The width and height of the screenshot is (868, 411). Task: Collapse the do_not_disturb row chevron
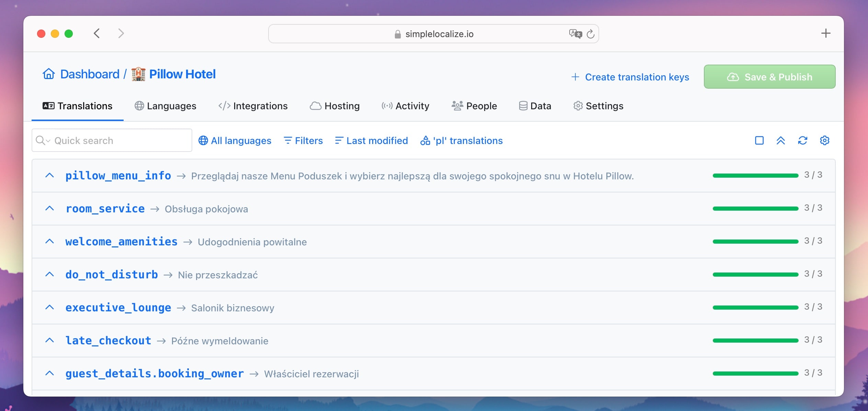(x=50, y=275)
